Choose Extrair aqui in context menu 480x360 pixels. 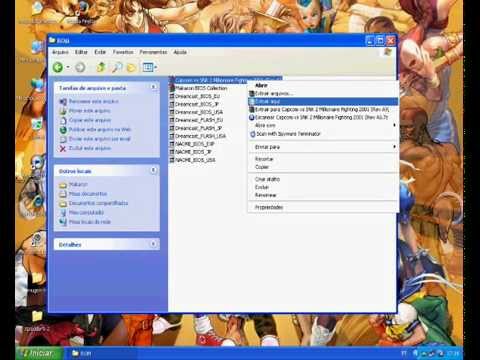click(323, 101)
